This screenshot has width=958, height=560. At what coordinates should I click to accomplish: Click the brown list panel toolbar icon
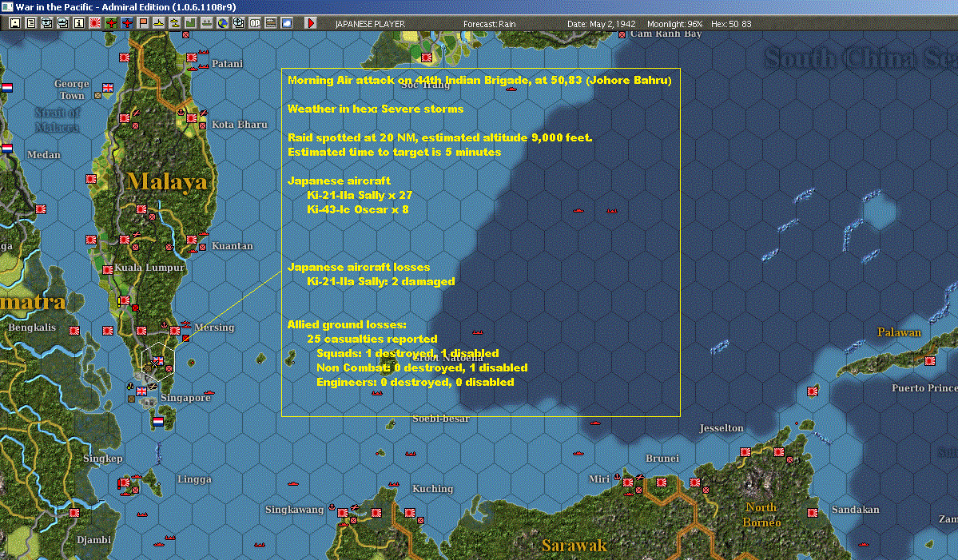pos(270,23)
